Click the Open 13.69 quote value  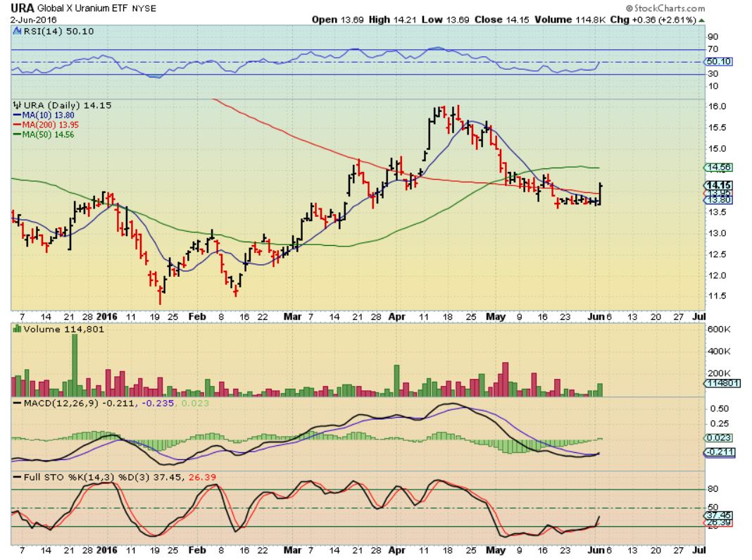coord(338,20)
